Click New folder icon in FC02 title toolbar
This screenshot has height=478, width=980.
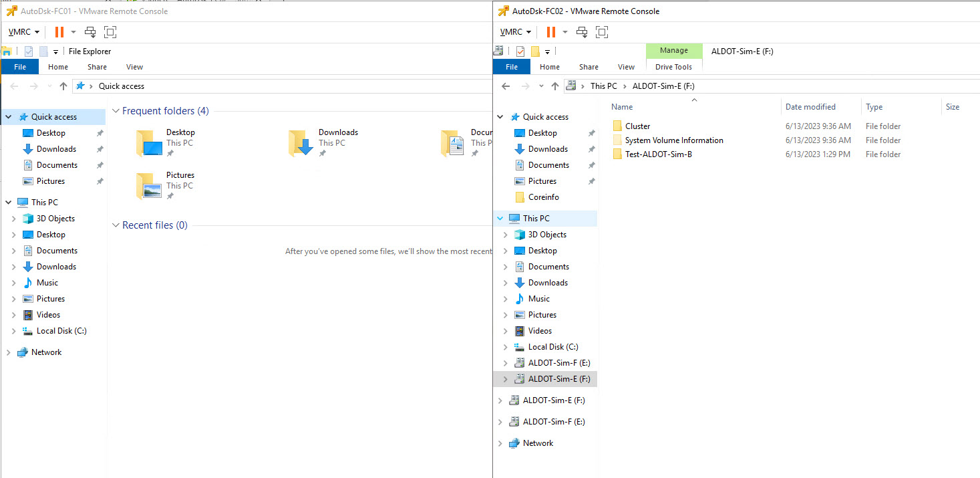point(535,51)
